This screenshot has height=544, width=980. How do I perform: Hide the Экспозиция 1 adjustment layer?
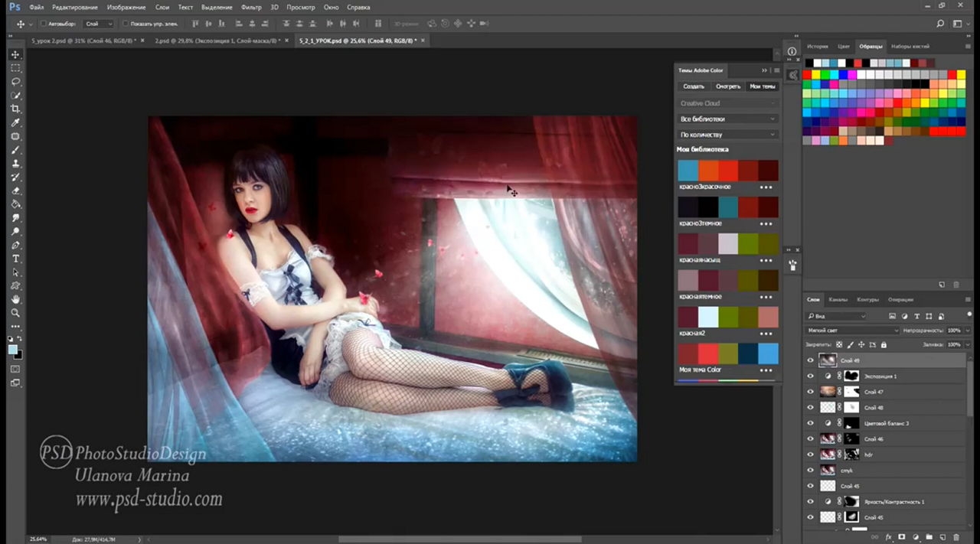click(x=811, y=376)
